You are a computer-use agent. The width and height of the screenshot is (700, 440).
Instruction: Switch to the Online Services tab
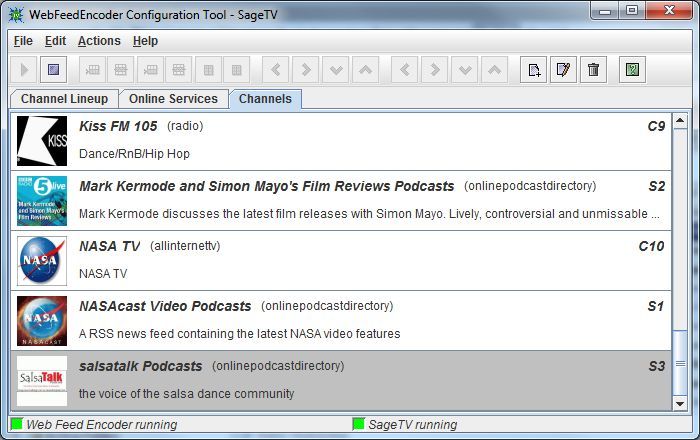point(173,99)
